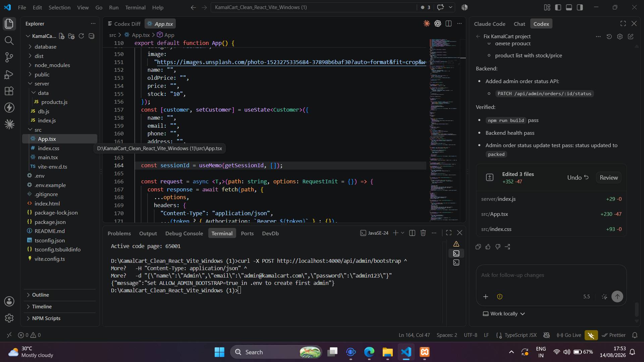Screen dimensions: 644x362
Task: Click Undo for edited files
Action: coord(578,178)
